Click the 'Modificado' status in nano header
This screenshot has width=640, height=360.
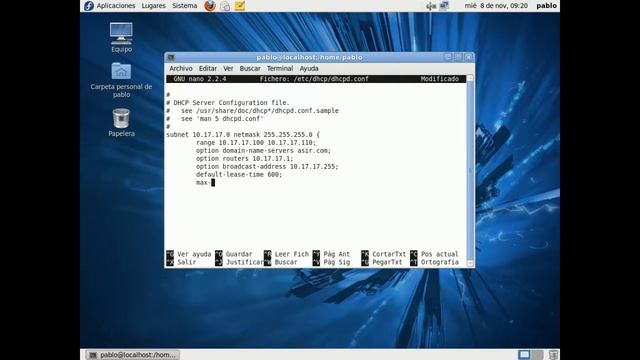tap(440, 79)
